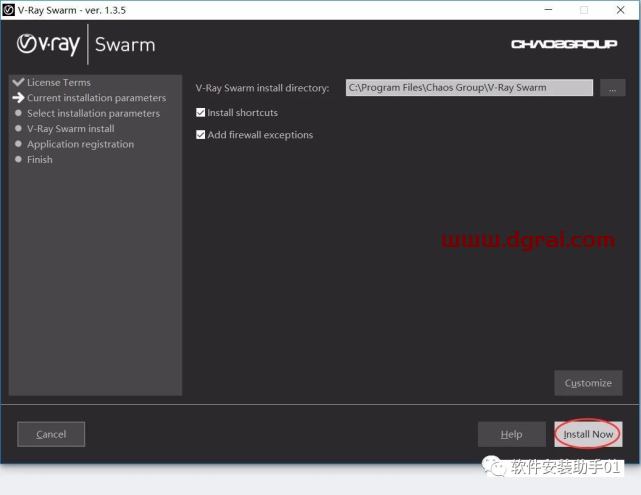Select the Application registration step
The width and height of the screenshot is (641, 495).
coord(81,144)
